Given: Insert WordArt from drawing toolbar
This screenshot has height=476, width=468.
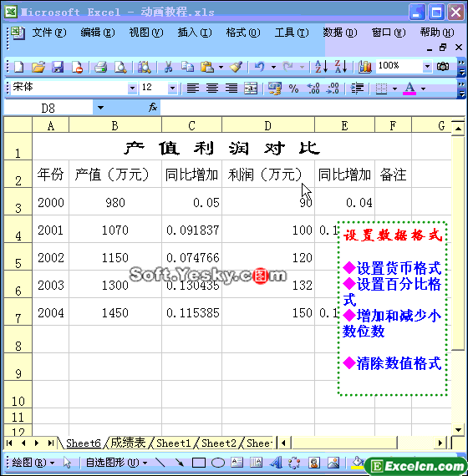Looking at the screenshot, I should click(x=276, y=463).
